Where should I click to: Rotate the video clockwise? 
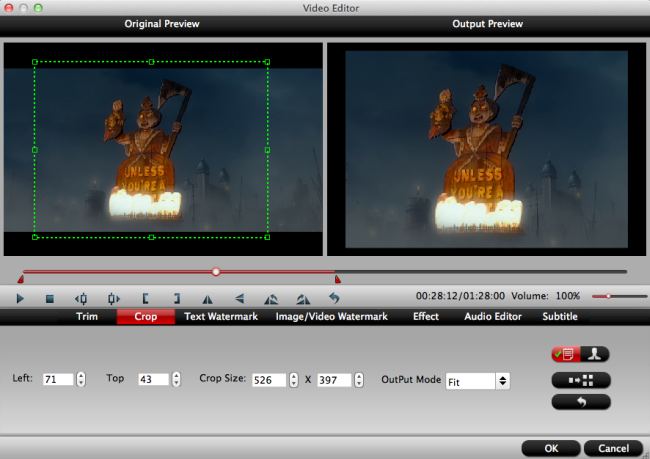pos(303,299)
